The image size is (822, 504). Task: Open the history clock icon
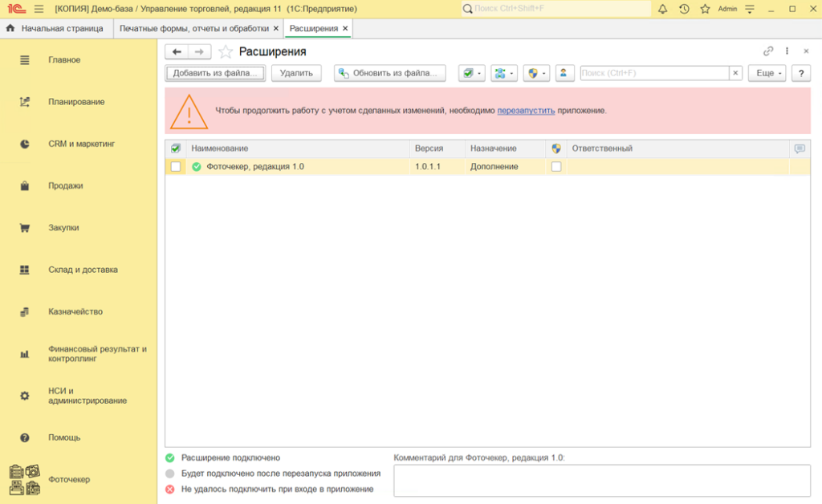point(683,9)
